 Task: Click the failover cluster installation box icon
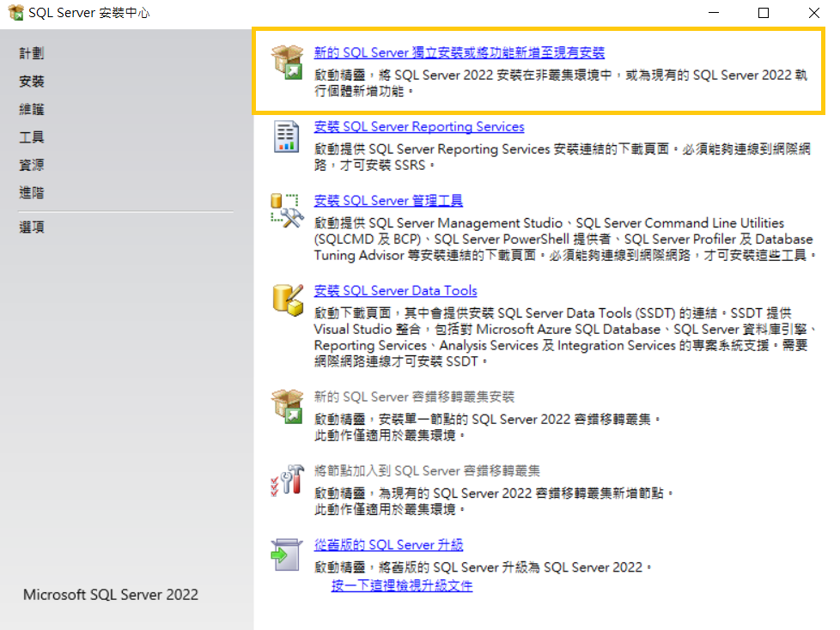[x=287, y=406]
